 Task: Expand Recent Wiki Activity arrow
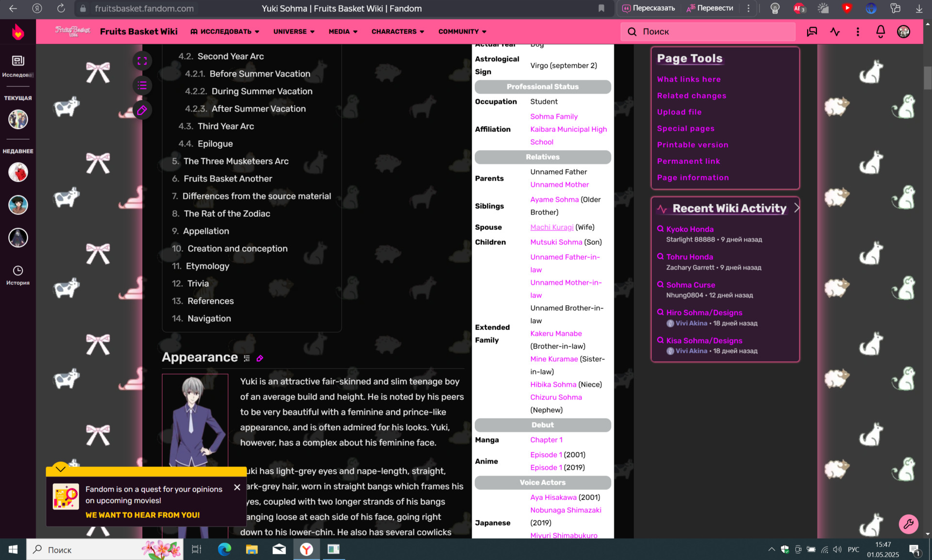[x=796, y=208]
